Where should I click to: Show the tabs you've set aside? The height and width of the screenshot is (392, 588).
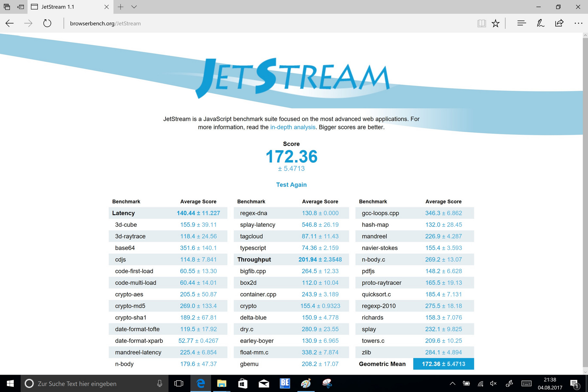7,7
